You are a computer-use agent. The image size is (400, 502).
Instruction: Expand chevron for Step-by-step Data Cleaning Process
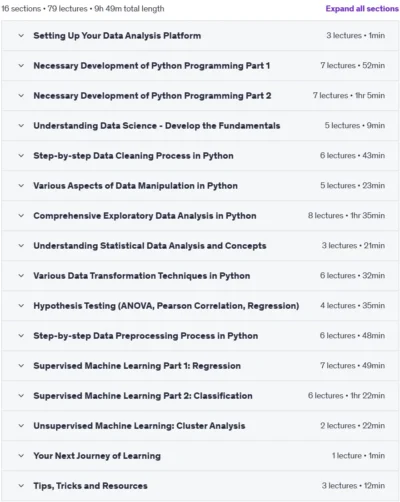[21, 155]
